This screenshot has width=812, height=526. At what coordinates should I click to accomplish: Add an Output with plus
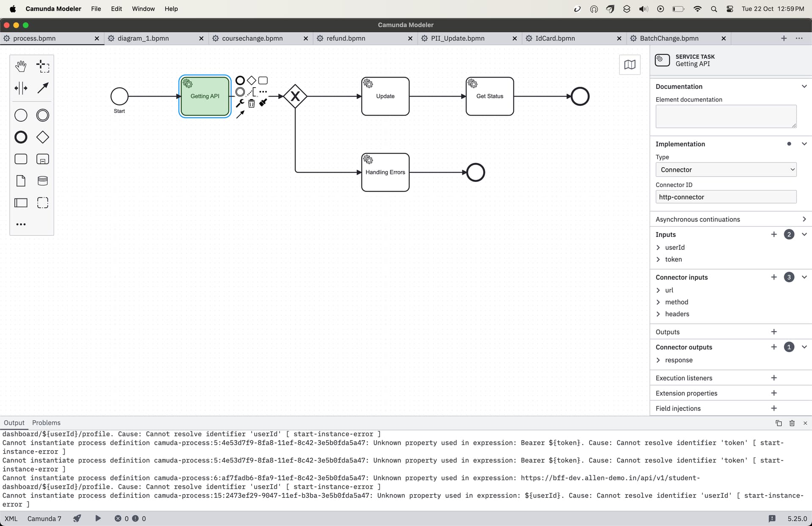point(774,332)
